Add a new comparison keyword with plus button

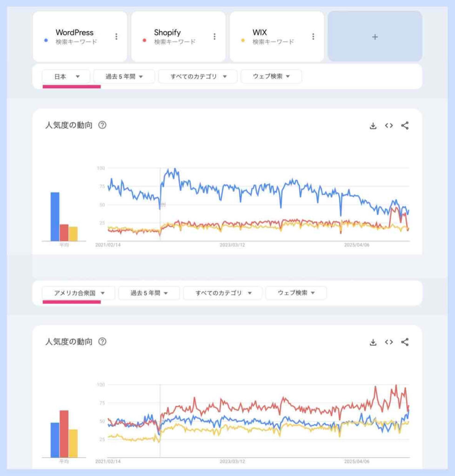(375, 37)
